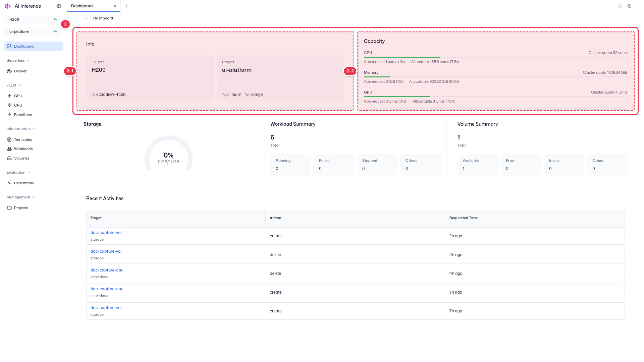
Task: Open the ai-platform project selector
Action: click(x=33, y=32)
